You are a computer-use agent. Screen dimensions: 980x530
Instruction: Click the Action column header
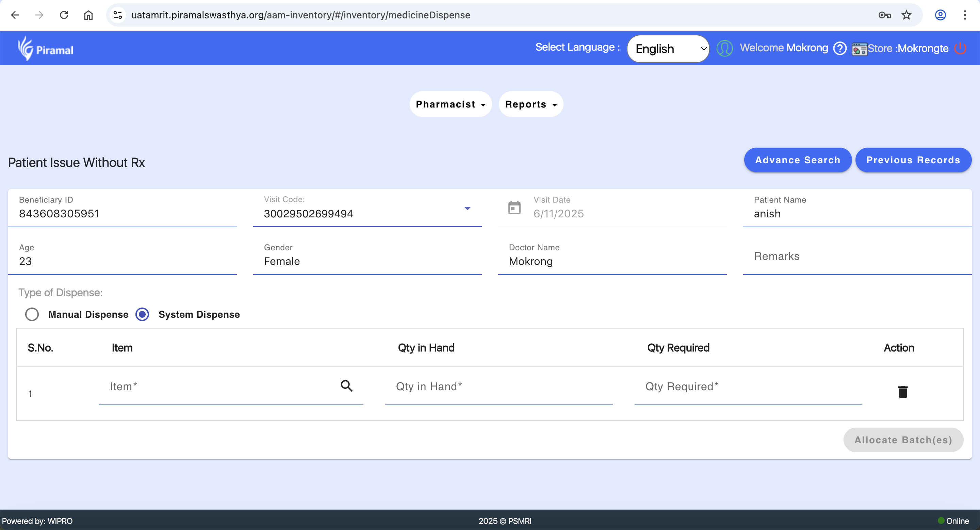pyautogui.click(x=899, y=348)
